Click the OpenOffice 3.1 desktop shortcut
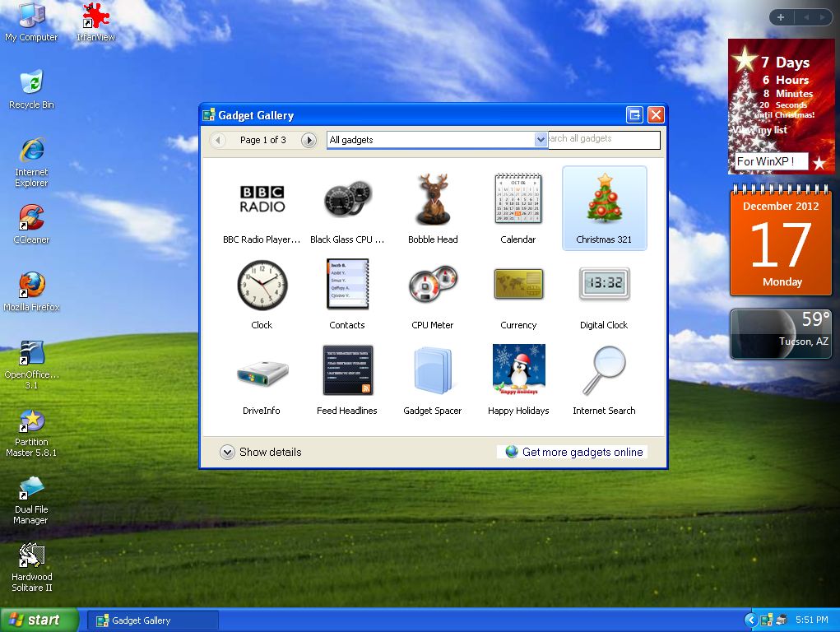The height and width of the screenshot is (632, 840). 31,365
